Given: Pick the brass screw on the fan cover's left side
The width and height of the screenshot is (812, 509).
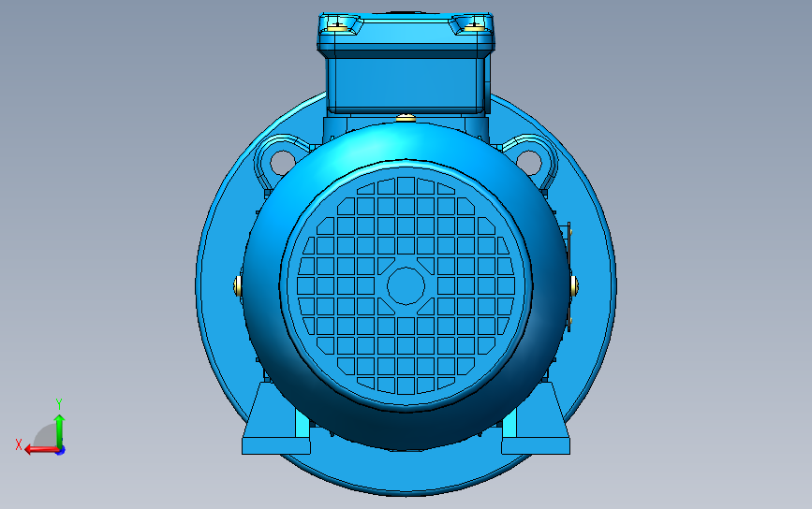Looking at the screenshot, I should 238,286.
